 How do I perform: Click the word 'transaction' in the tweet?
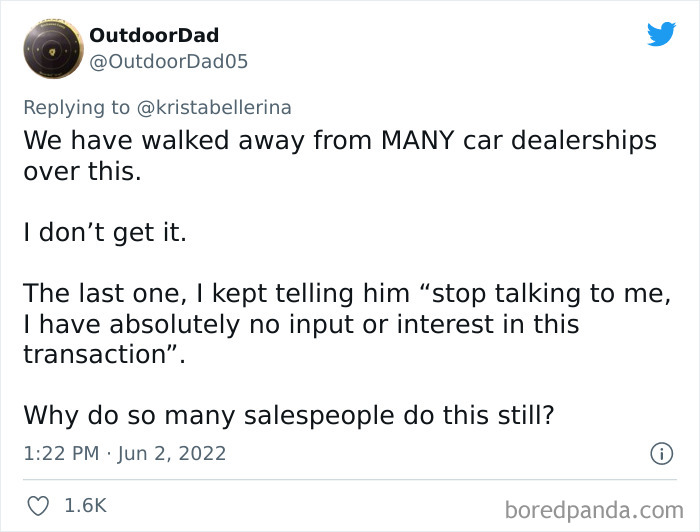coord(95,354)
